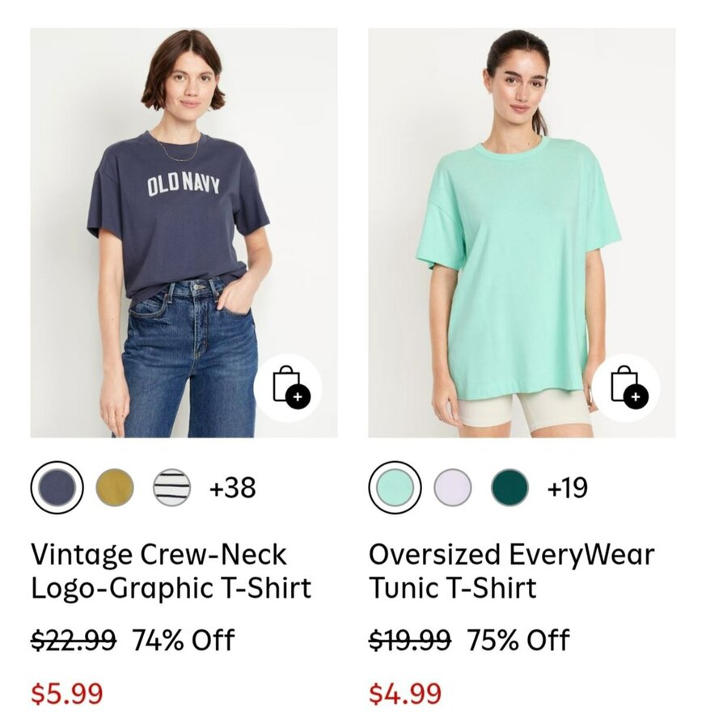Tap the 75% Off discount label
Image resolution: width=706 pixels, height=728 pixels.
518,641
